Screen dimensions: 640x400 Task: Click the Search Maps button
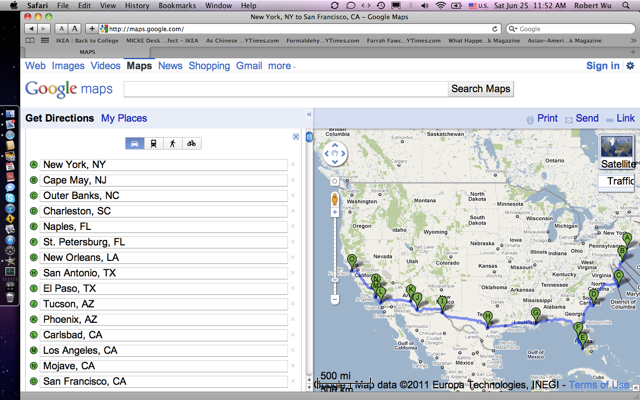(x=481, y=89)
